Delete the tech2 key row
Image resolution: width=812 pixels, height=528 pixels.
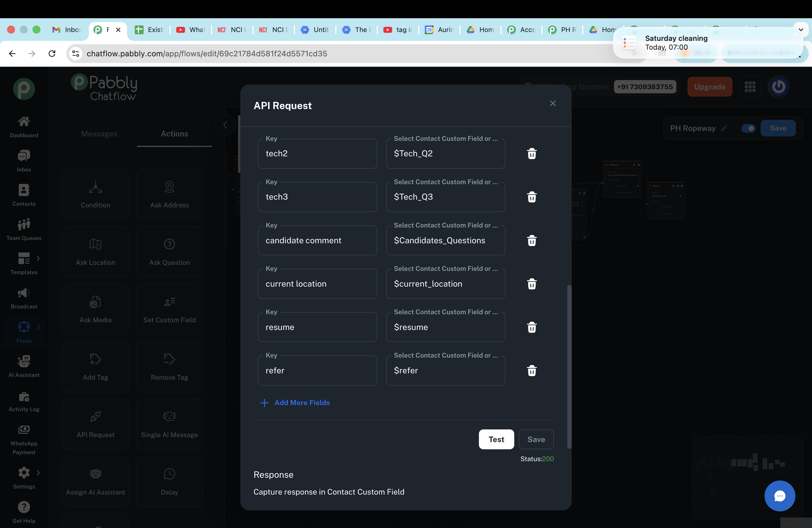click(532, 154)
